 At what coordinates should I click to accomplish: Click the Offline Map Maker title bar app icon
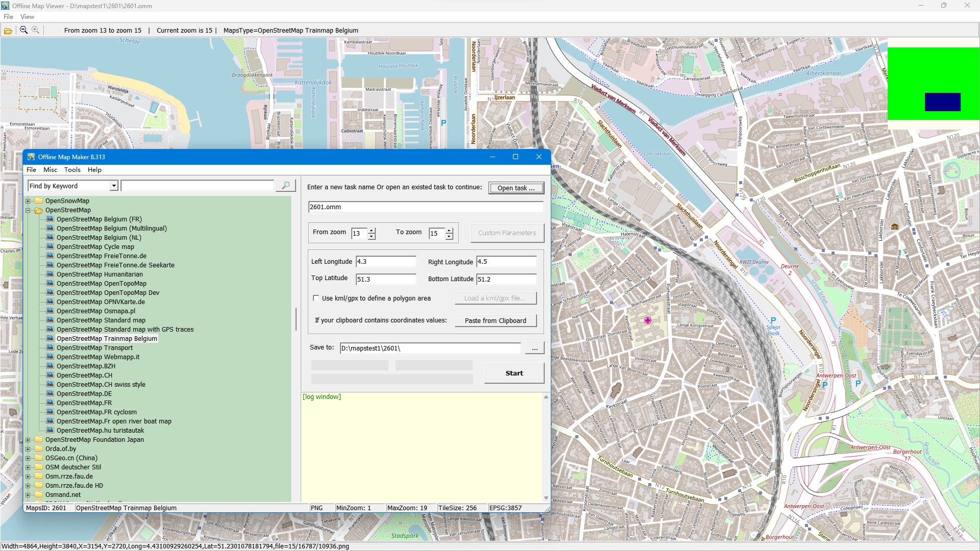click(x=31, y=157)
